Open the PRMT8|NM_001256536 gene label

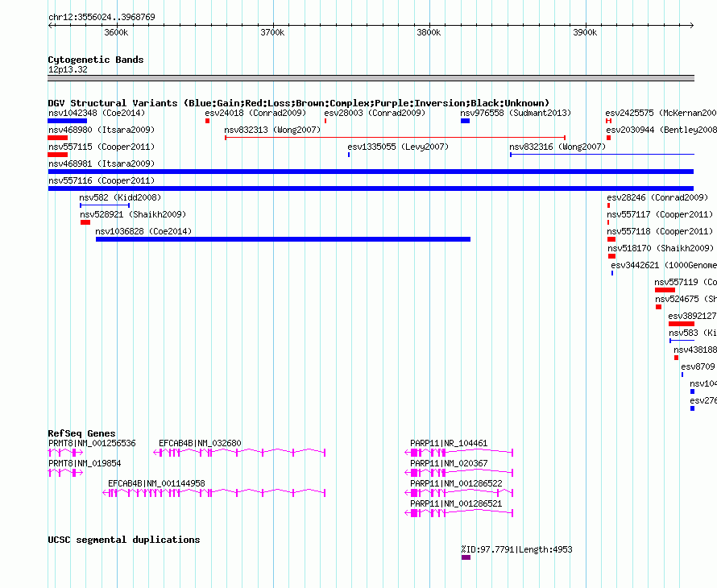point(92,443)
